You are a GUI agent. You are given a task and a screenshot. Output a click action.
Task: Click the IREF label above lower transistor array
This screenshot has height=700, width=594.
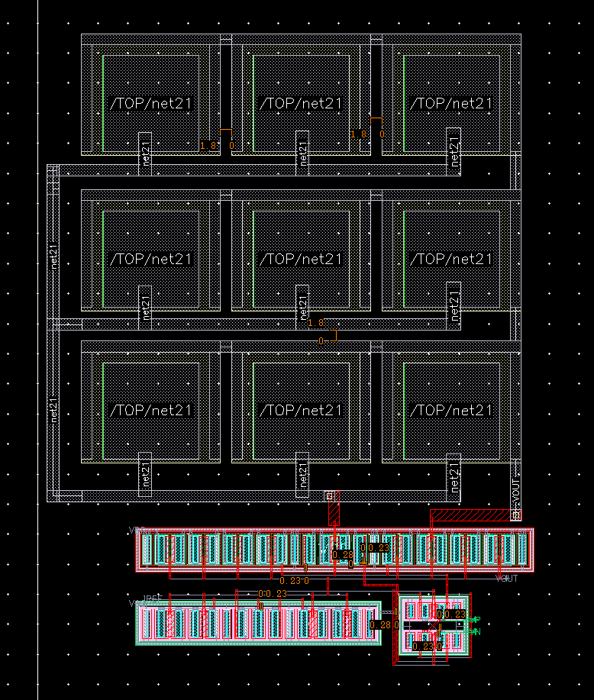pos(152,598)
